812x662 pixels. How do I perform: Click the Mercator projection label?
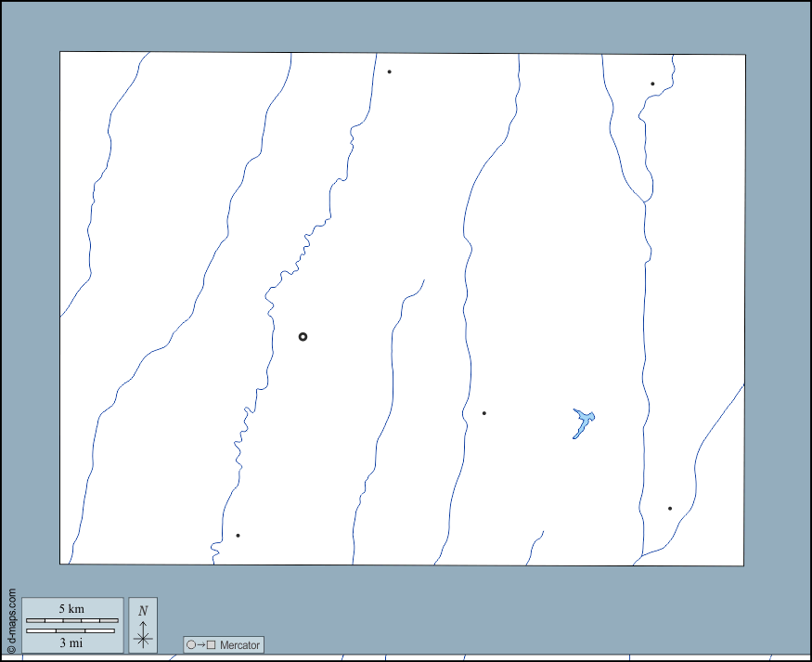coord(239,645)
